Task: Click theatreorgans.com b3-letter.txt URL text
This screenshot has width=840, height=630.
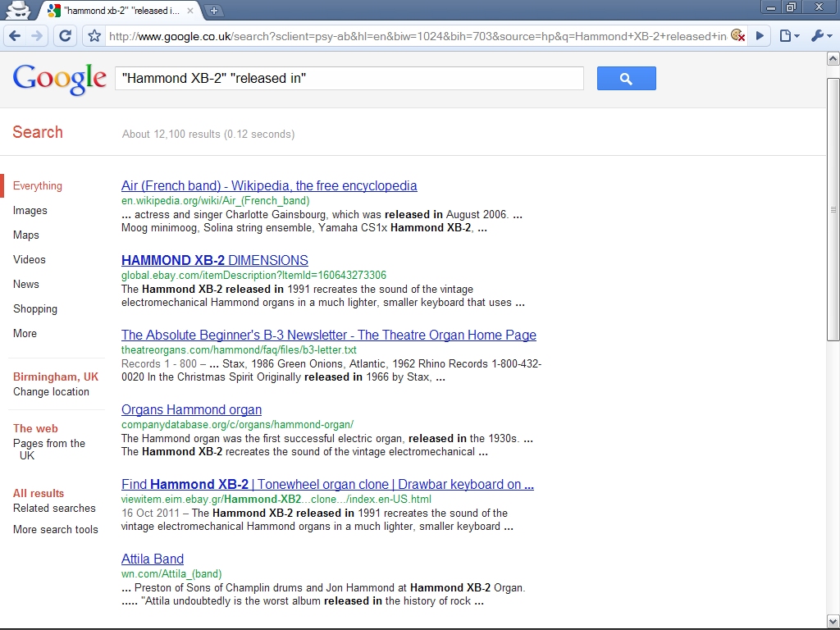Action: [x=239, y=349]
